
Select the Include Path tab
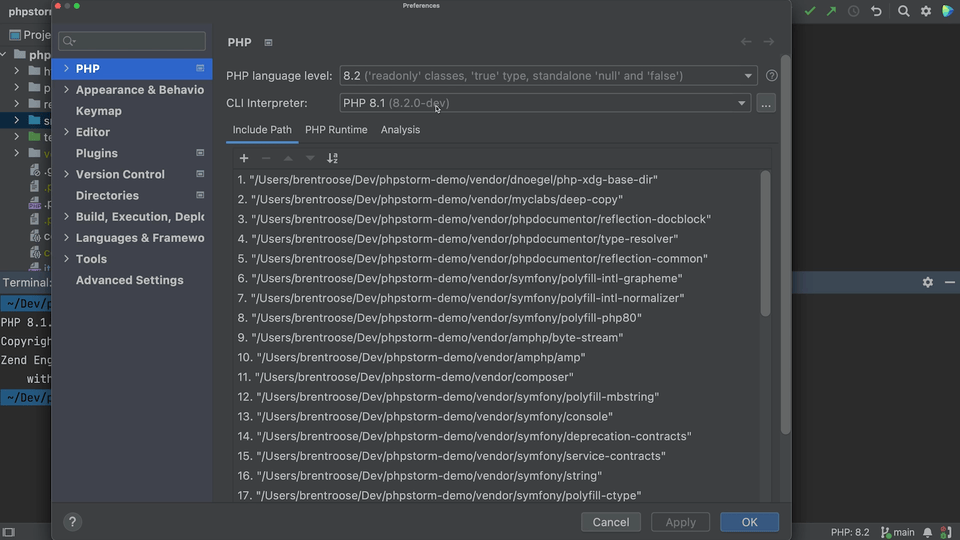point(262,130)
